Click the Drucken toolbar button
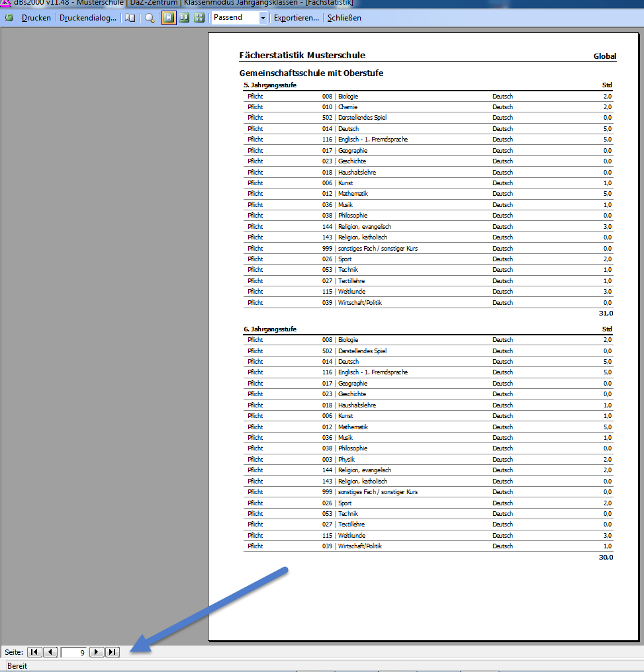Screen dimensions: 644x672 coord(36,18)
